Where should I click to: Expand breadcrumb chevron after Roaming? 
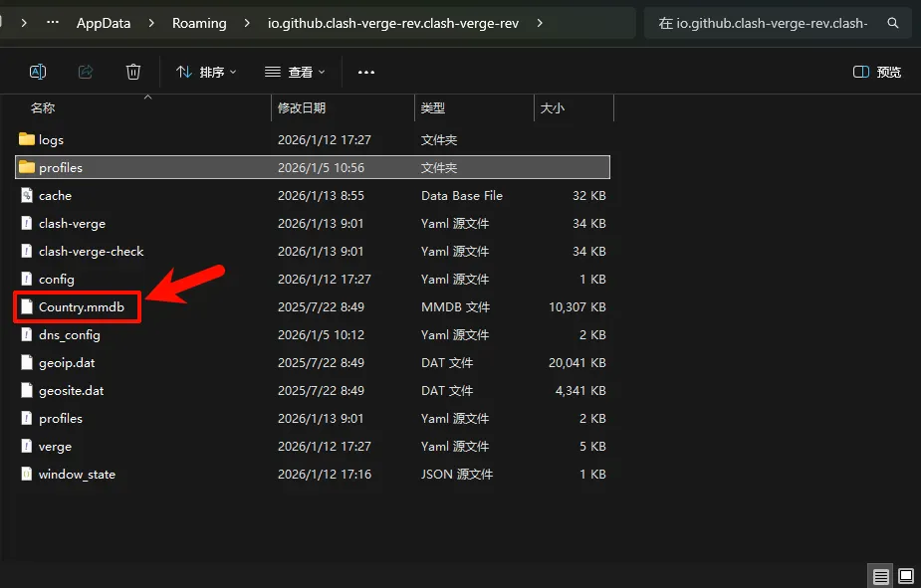247,23
